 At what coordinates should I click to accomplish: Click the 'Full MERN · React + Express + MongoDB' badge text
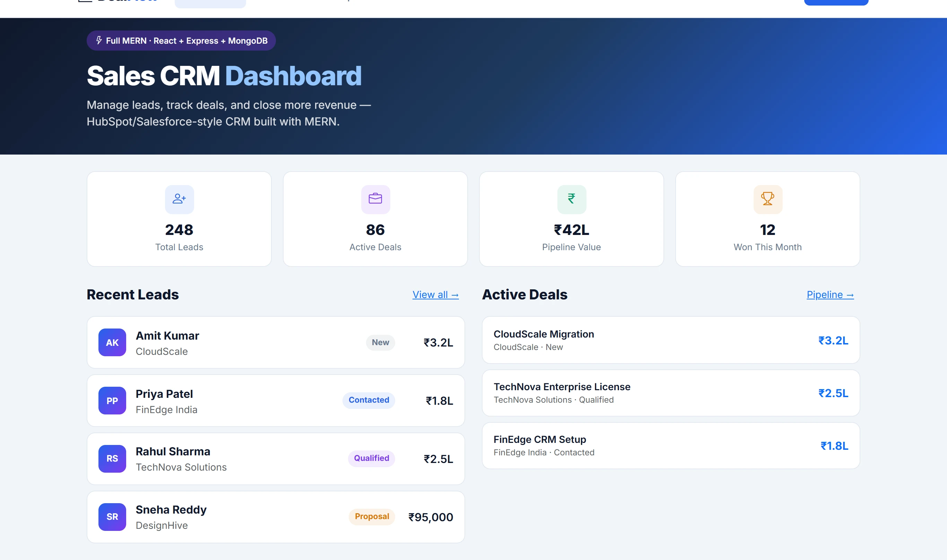point(187,41)
